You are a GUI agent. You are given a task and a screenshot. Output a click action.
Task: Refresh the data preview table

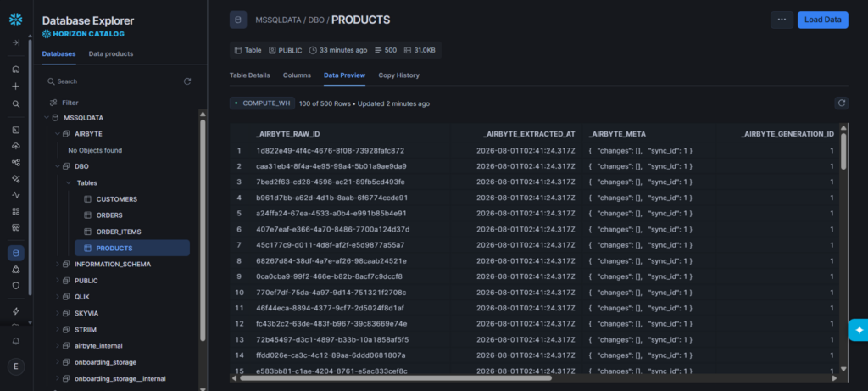[x=842, y=103]
